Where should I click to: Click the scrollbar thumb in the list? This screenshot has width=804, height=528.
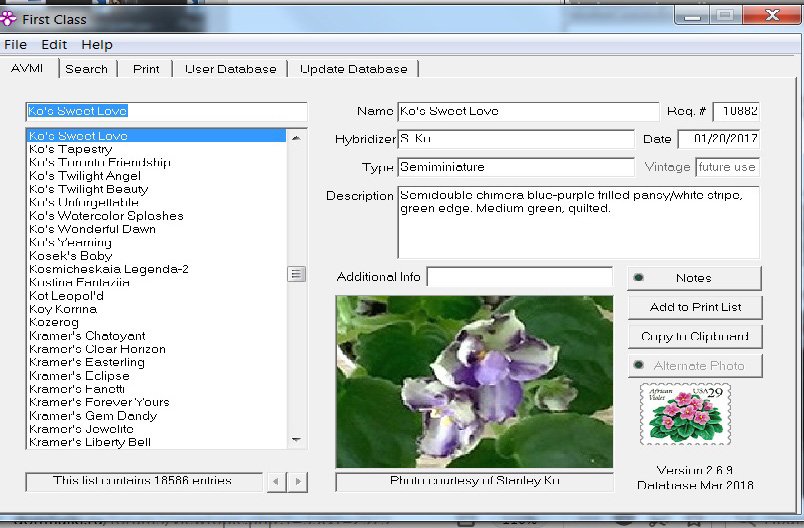click(x=296, y=274)
